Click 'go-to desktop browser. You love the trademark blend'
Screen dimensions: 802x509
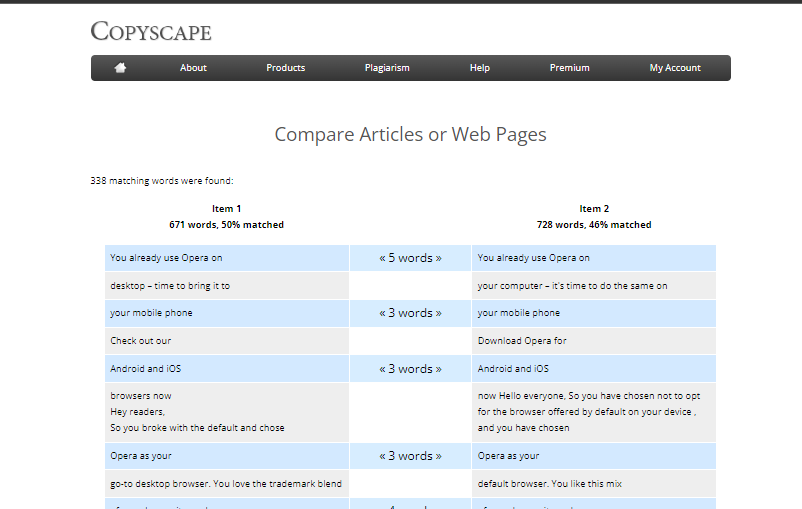point(227,483)
